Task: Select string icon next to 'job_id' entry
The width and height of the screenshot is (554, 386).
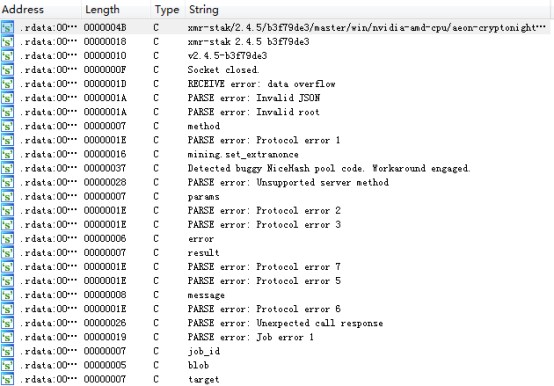Action: (x=7, y=351)
